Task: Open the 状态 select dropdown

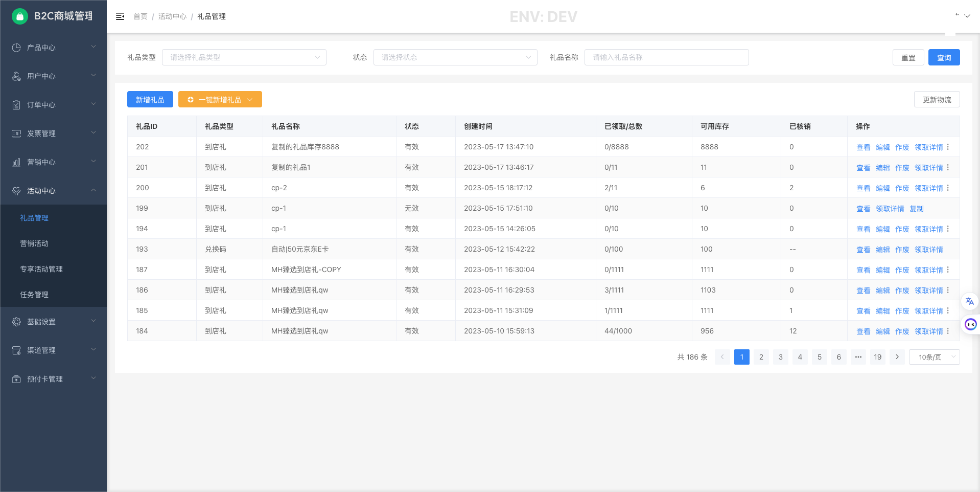Action: pos(455,57)
